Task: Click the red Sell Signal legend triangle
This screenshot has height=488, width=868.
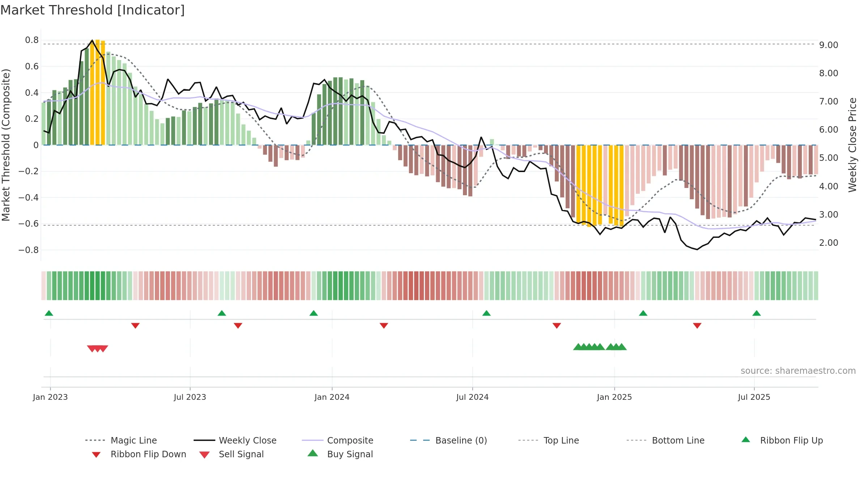Action: pos(204,455)
